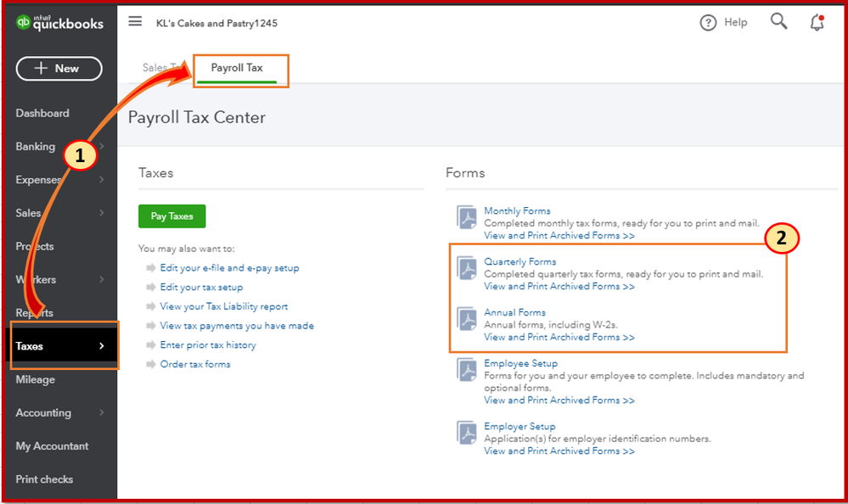Viewport: 848px width, 504px height.
Task: Open View your Tax Liability report
Action: pyautogui.click(x=224, y=306)
